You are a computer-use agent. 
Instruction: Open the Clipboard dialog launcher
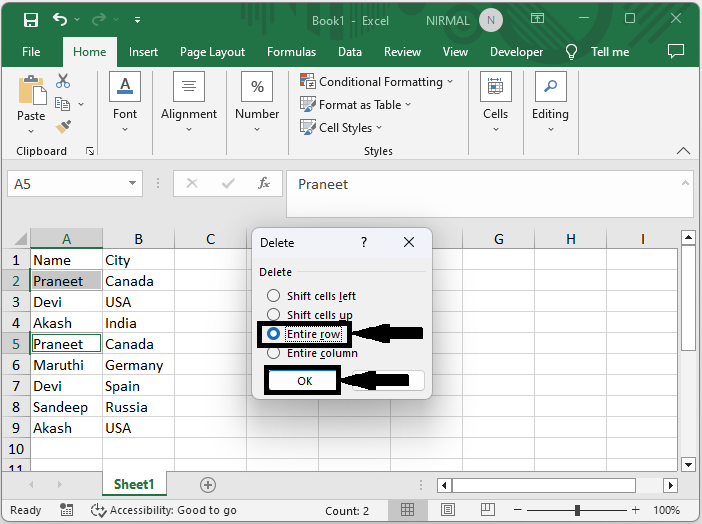(90, 151)
